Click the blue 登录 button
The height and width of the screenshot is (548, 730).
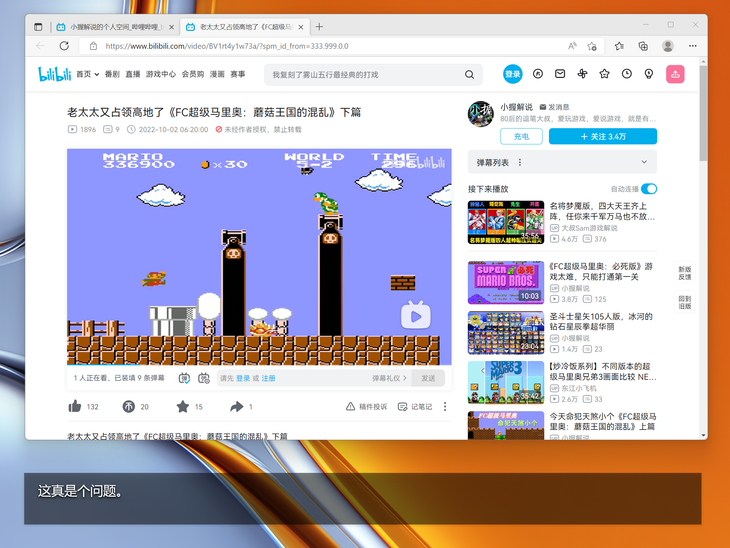513,74
